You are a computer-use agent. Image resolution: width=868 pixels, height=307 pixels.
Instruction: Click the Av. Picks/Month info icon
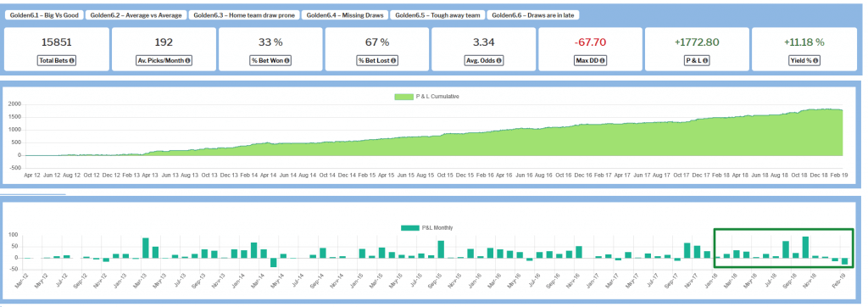[x=187, y=61]
